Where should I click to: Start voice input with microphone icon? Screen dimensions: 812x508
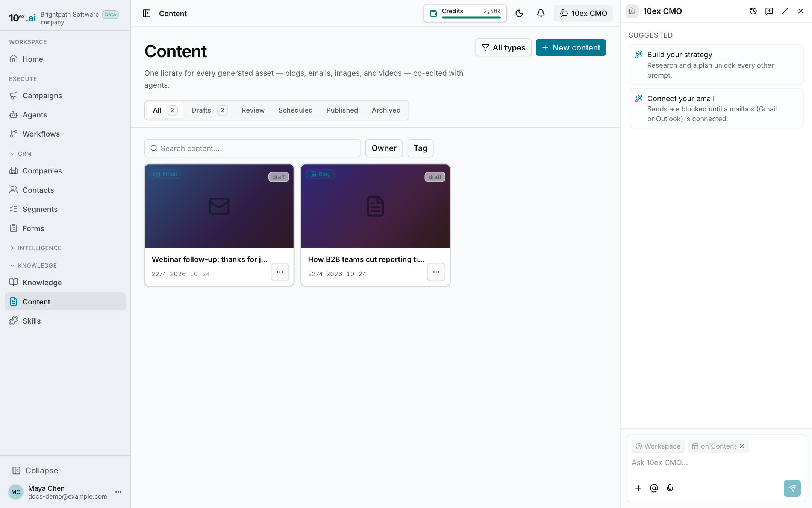point(670,488)
